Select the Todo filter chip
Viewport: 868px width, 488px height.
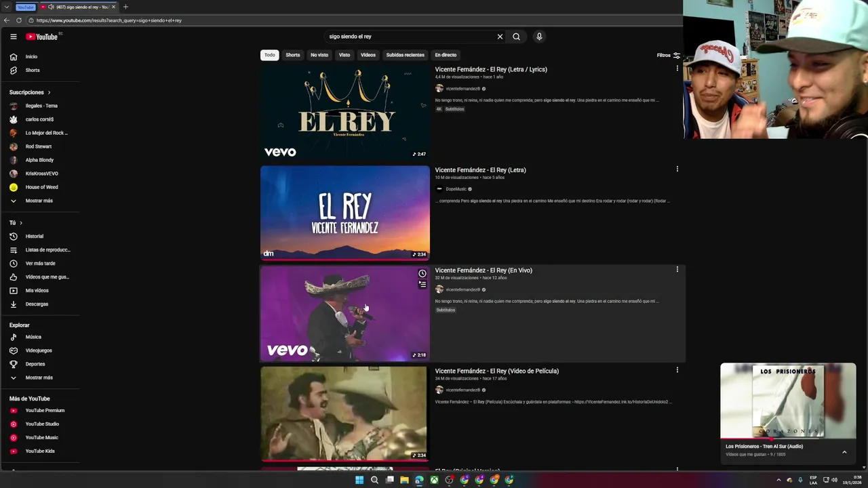tap(270, 55)
